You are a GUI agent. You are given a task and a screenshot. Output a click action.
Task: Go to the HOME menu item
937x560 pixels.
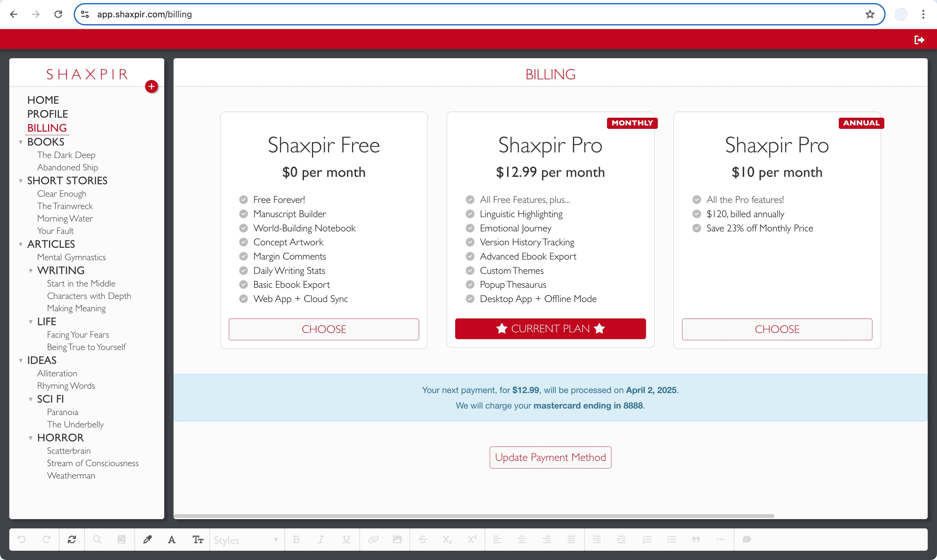tap(43, 100)
